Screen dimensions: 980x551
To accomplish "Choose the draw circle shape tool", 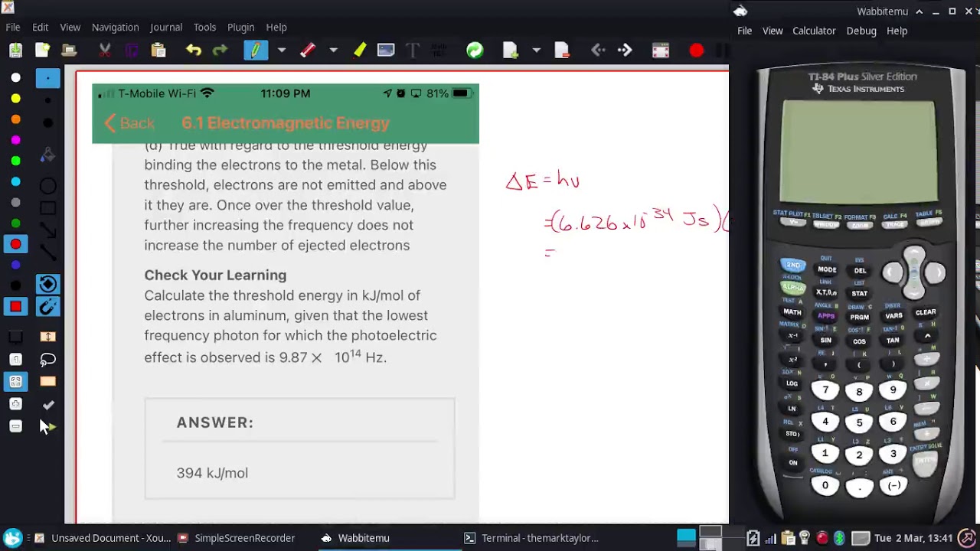I will (47, 186).
